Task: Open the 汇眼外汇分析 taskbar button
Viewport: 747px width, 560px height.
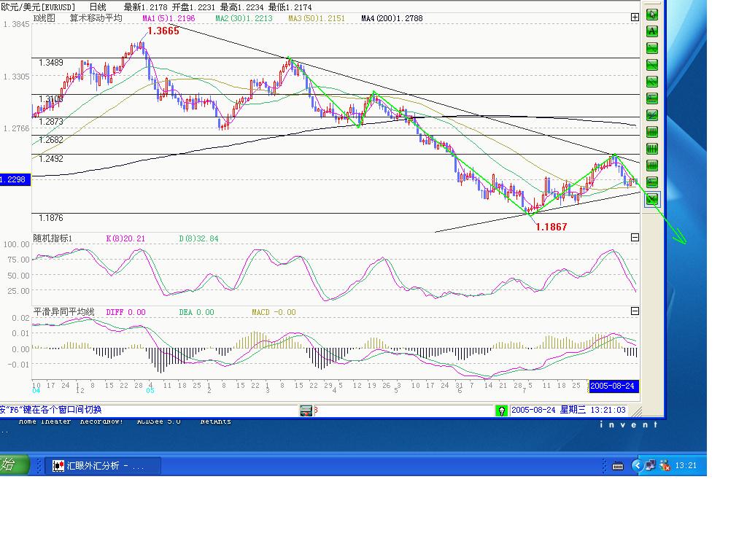Action: pos(98,465)
